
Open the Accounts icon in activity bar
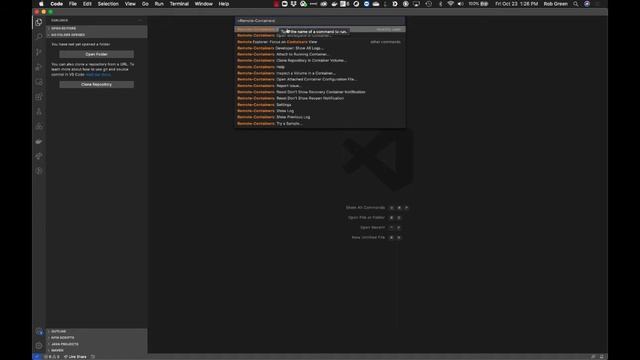pos(39,331)
